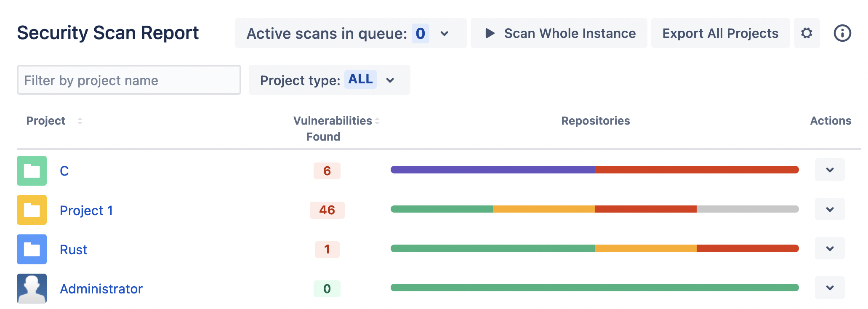868x309 pixels.
Task: Click the blue Rust folder icon
Action: point(32,249)
